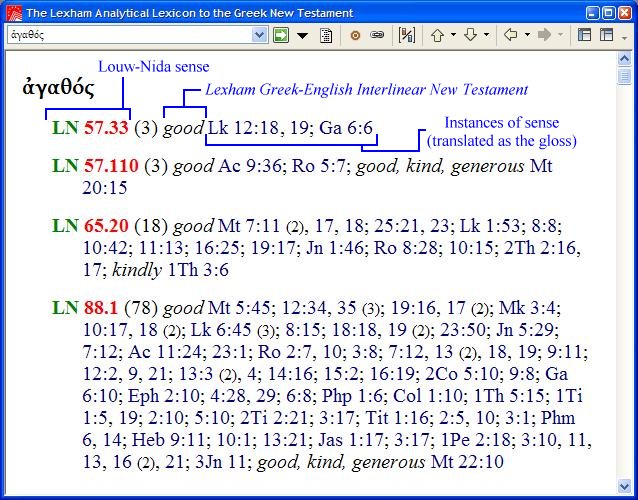Open the 2Ti 2:21 reference
Image resolution: width=638 pixels, height=500 pixels.
point(276,418)
